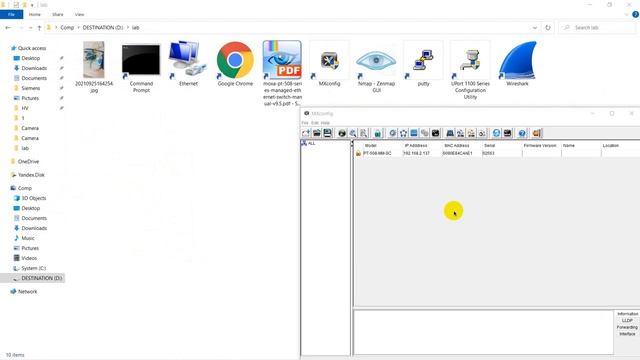Click the black globe icon in MXconfig toolbar
The image size is (640, 360).
(342, 133)
